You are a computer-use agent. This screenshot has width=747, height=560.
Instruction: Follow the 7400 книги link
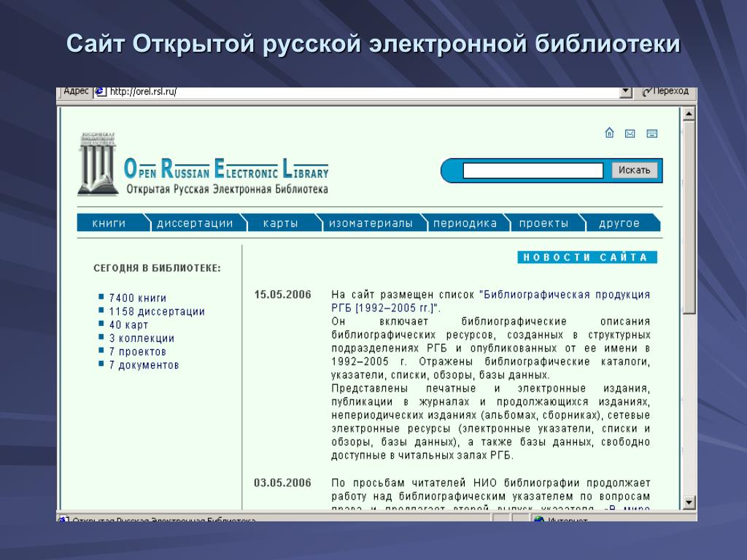point(138,298)
